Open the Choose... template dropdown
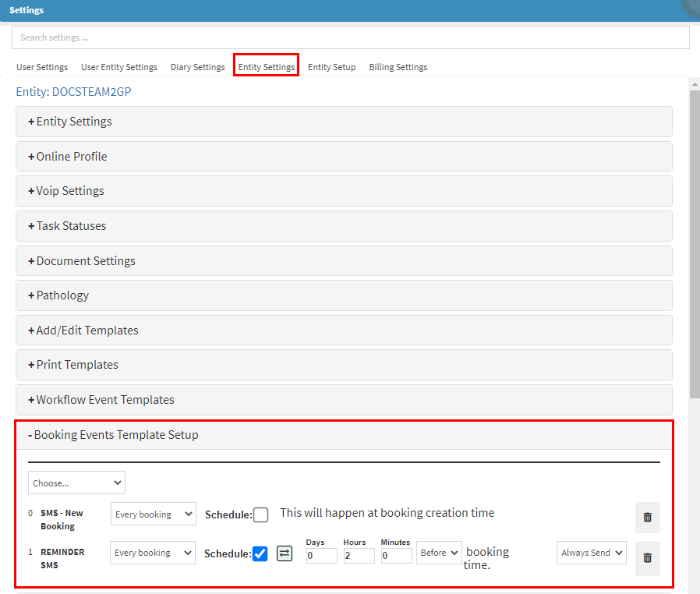Viewport: 700px width, 594px height. [x=76, y=483]
